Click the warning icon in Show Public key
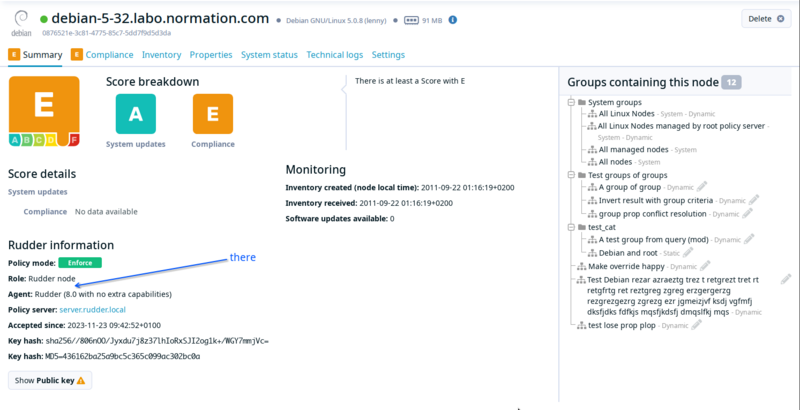The width and height of the screenshot is (800, 410). (81, 380)
